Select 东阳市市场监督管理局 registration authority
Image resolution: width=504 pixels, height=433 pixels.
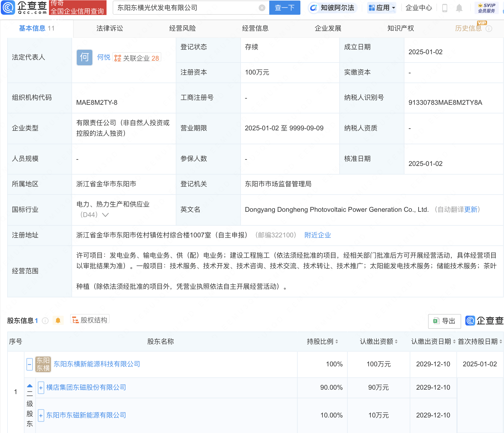[x=278, y=184]
